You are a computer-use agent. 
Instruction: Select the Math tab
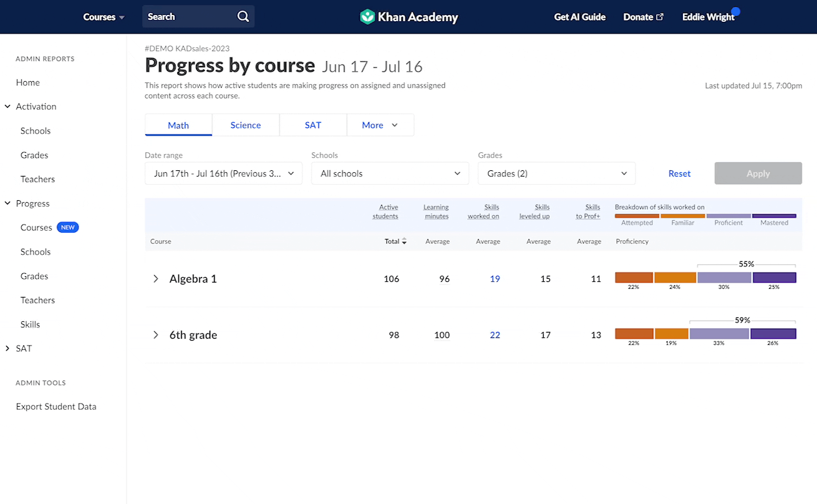tap(178, 125)
